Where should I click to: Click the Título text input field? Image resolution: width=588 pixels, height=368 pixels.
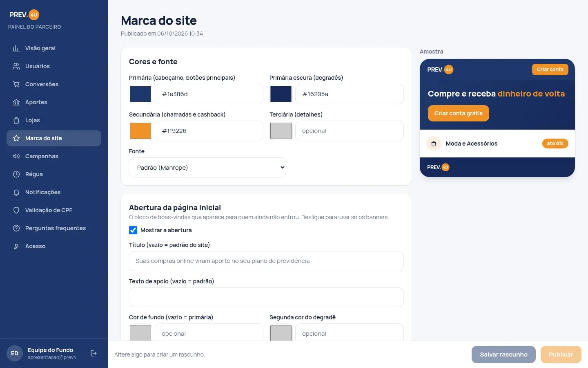click(x=266, y=261)
